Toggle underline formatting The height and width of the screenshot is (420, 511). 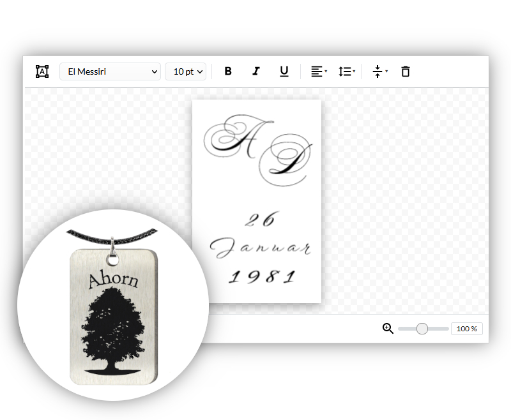coord(284,71)
